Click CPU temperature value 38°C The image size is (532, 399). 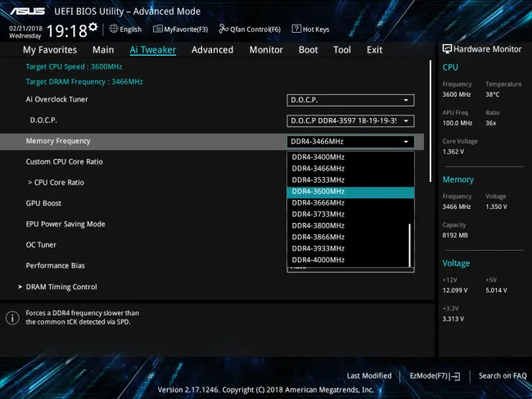492,94
